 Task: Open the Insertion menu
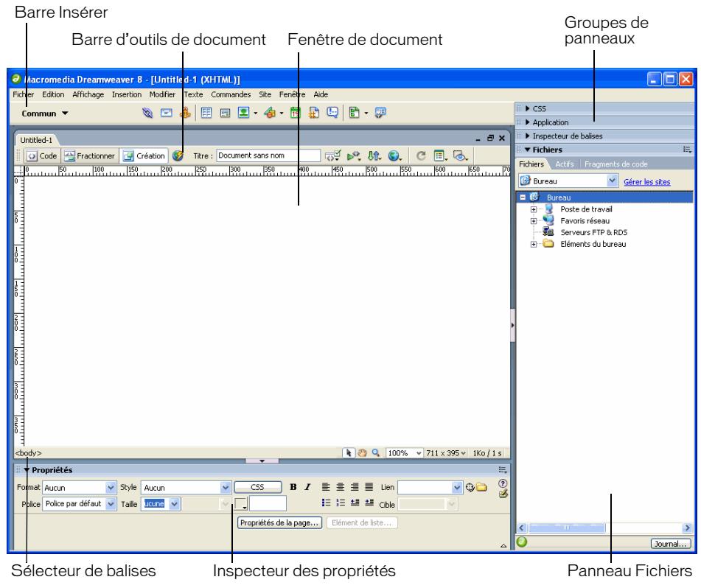(x=127, y=94)
